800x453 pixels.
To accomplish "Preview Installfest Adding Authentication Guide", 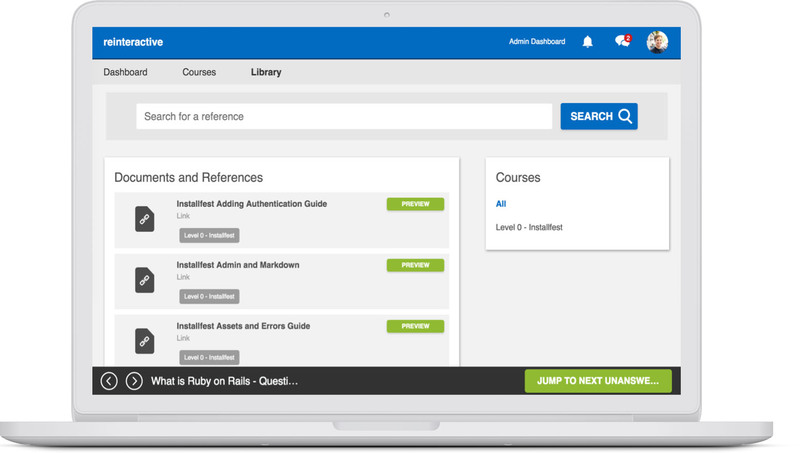I will (415, 204).
